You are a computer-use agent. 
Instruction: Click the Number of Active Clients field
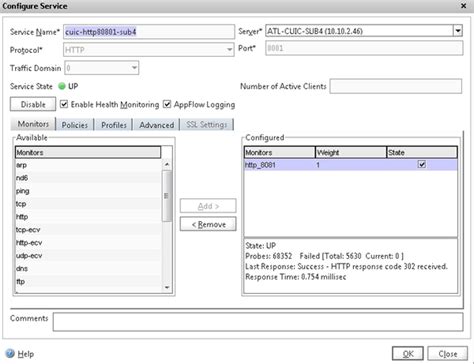point(396,86)
